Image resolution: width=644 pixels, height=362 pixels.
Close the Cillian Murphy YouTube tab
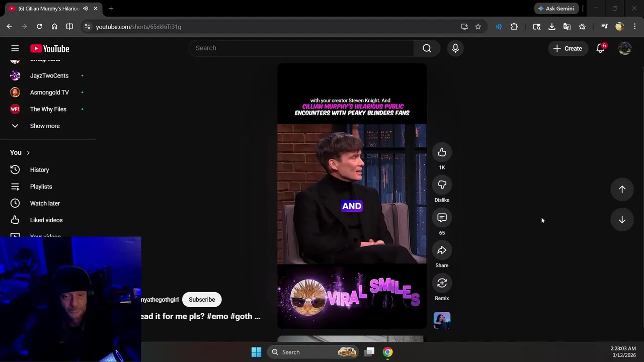(97, 9)
